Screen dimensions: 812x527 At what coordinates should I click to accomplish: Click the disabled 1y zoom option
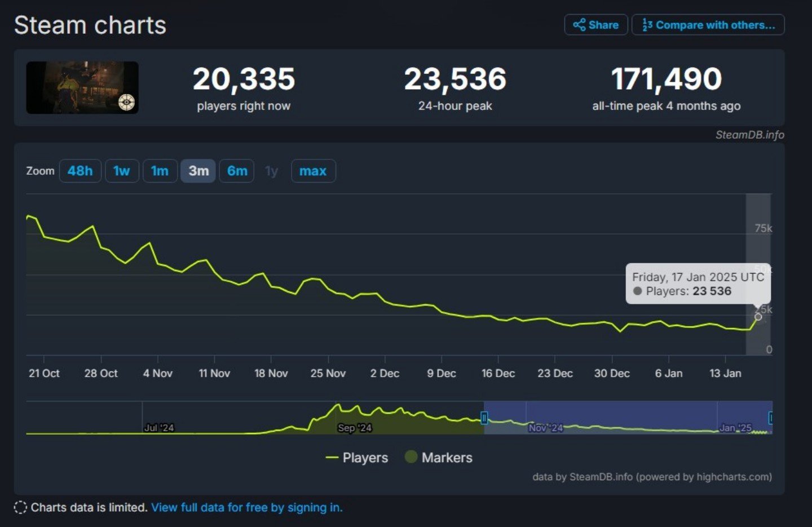[271, 171]
